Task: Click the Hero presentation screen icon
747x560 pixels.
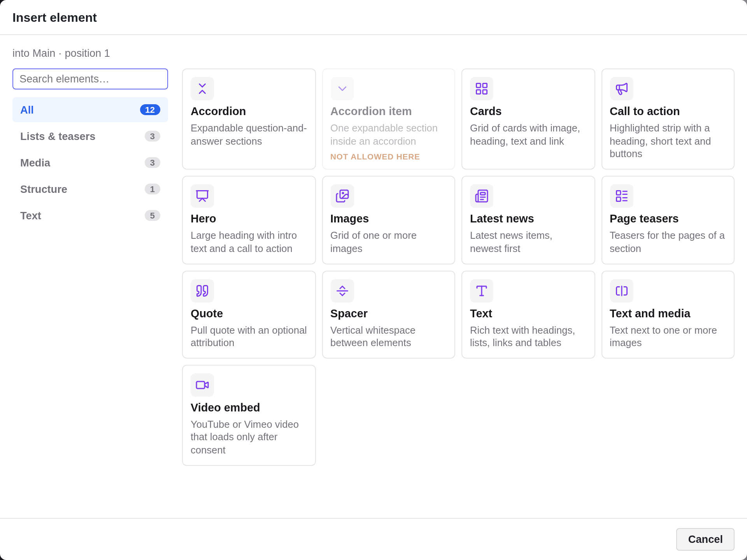Action: 202,196
